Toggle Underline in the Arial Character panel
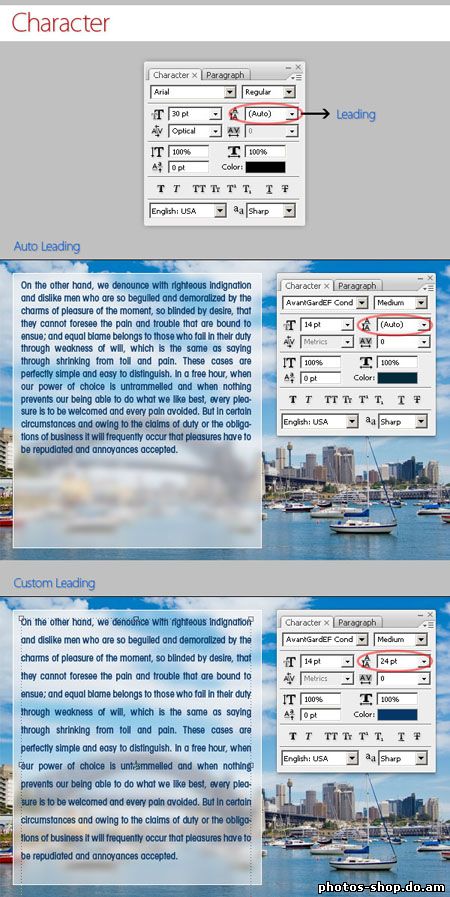Image resolution: width=450 pixels, height=897 pixels. tap(269, 189)
